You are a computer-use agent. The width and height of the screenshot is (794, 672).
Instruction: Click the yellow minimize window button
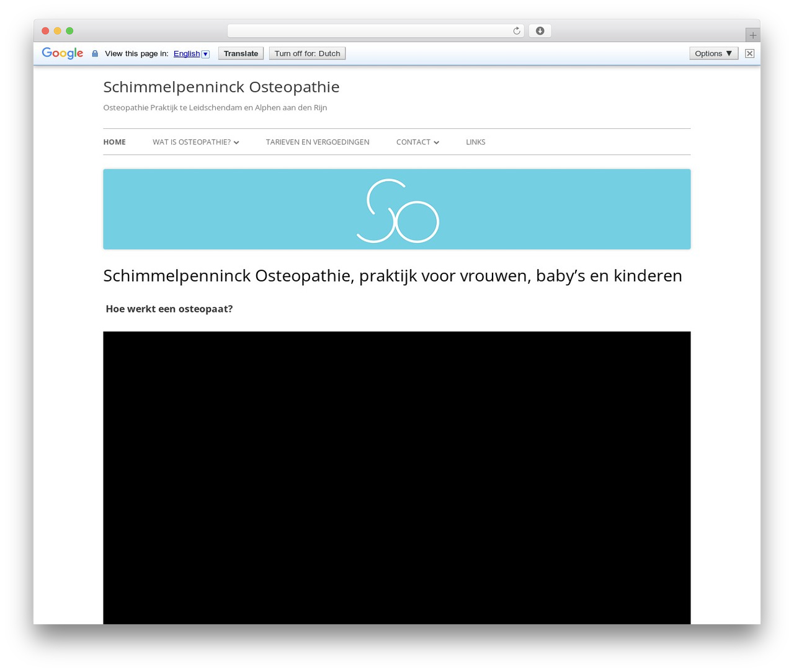pos(58,31)
